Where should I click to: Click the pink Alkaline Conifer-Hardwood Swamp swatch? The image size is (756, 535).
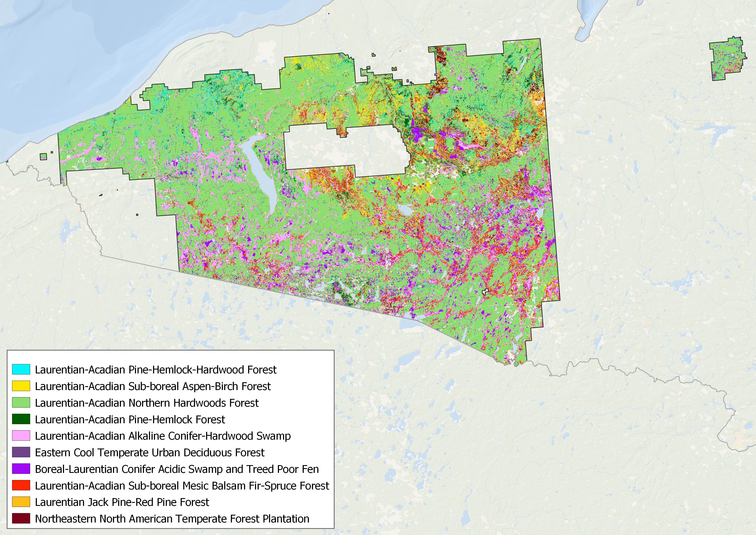pos(21,436)
